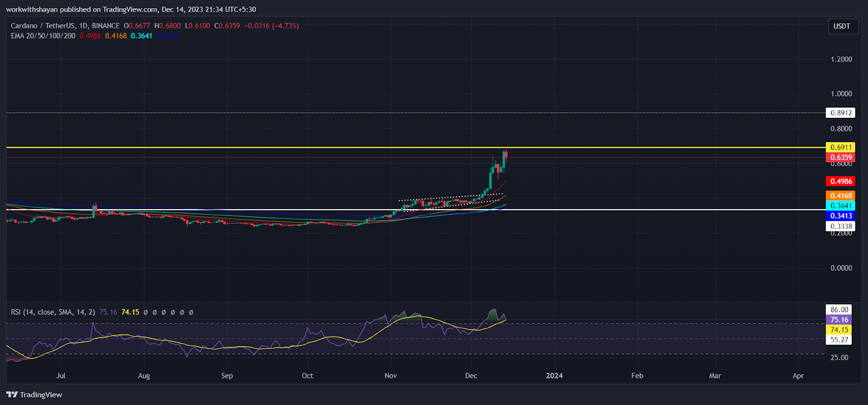Click the yellow 74.15 RSI legend value

pos(130,312)
